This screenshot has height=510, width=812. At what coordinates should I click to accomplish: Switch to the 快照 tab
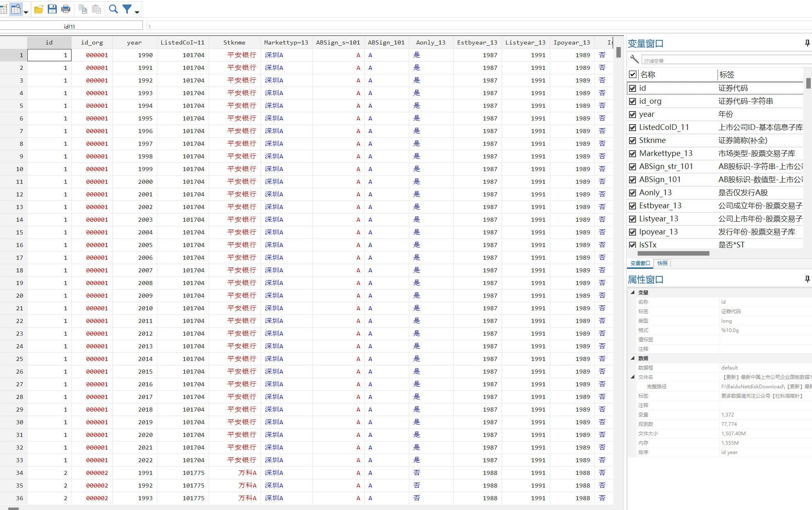[663, 263]
